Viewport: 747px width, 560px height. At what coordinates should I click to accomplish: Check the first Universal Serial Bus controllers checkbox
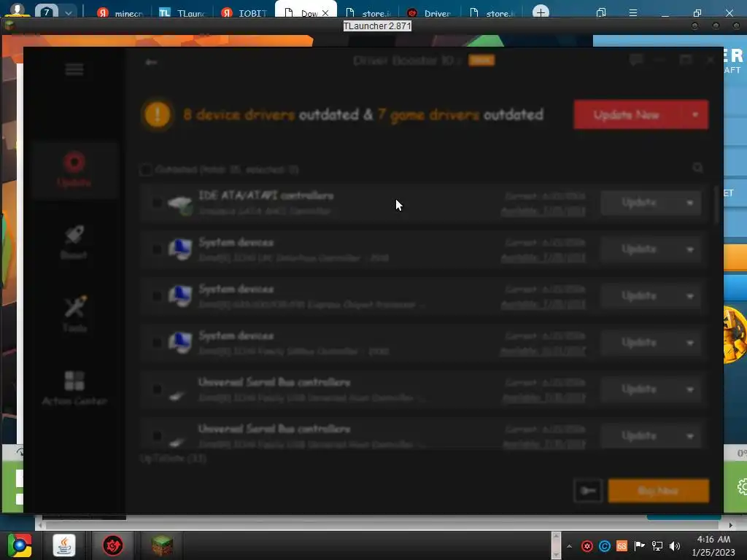point(157,389)
